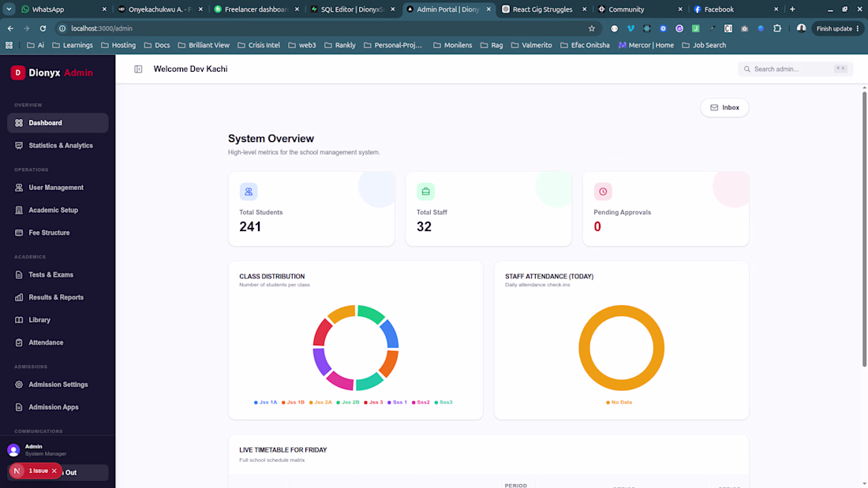Select Jss 2B legend entry
Image resolution: width=868 pixels, height=488 pixels.
tap(348, 402)
